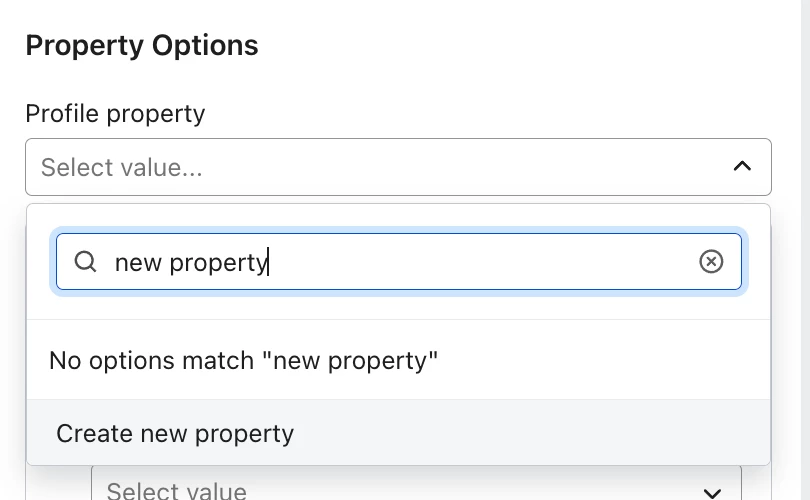Click the "Select value" text in the lower dropdown
Viewport: 810px width, 500px height.
click(x=176, y=492)
